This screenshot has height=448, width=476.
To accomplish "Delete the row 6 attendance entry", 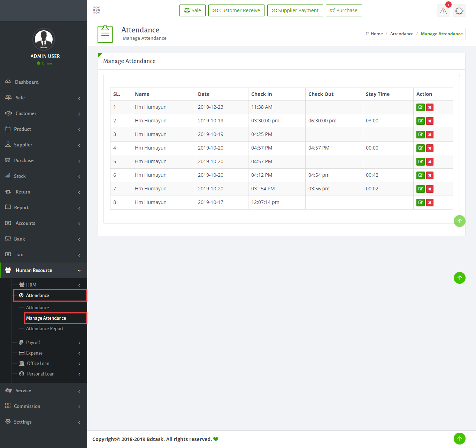I will click(430, 175).
